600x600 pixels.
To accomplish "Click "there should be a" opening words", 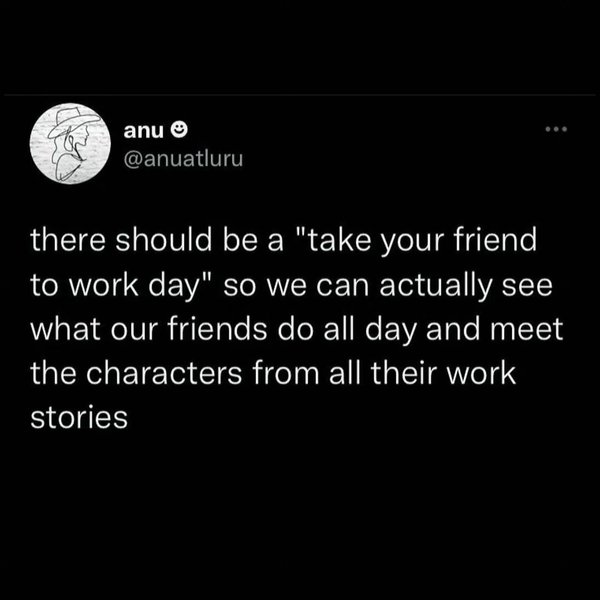I will point(157,240).
